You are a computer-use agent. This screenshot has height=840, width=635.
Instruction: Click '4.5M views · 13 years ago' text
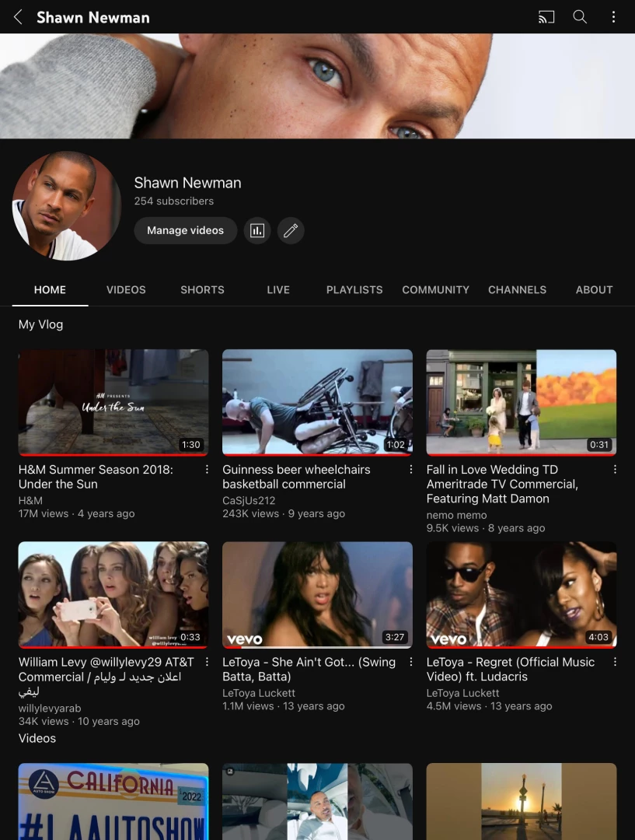[490, 706]
